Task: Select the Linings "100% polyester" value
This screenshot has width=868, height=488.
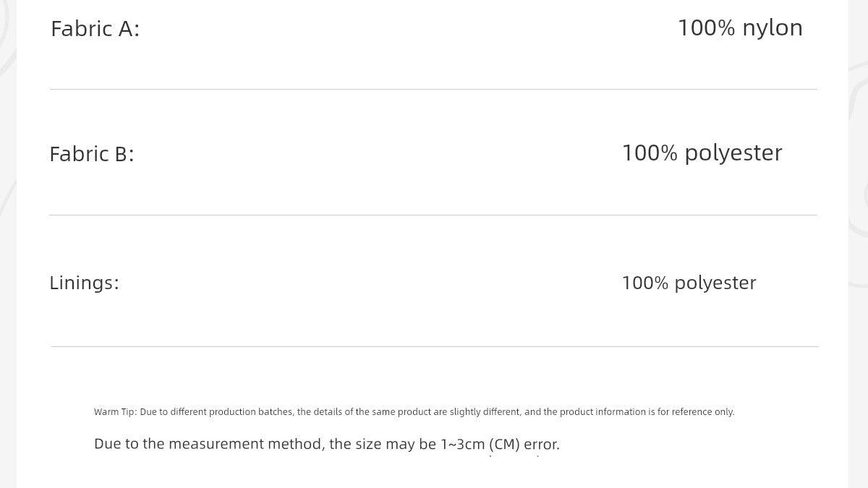Action: pyautogui.click(x=689, y=283)
